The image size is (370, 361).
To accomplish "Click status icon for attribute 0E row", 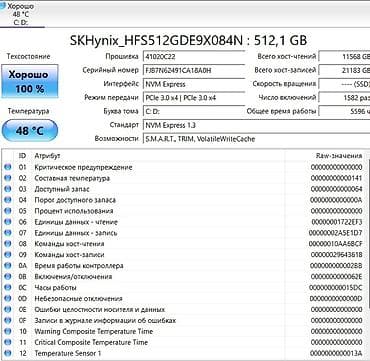I will click(7, 309).
